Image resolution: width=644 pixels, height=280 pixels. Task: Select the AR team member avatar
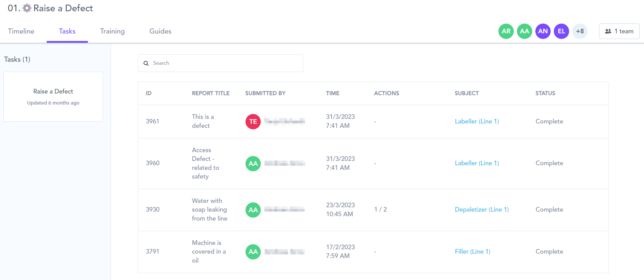(x=506, y=31)
